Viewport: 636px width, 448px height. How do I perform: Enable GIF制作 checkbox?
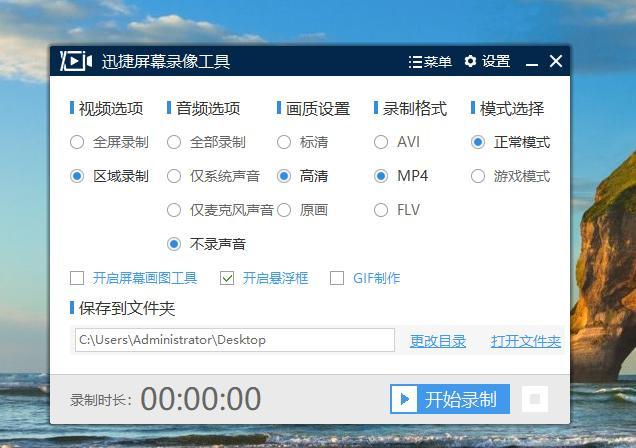(337, 279)
